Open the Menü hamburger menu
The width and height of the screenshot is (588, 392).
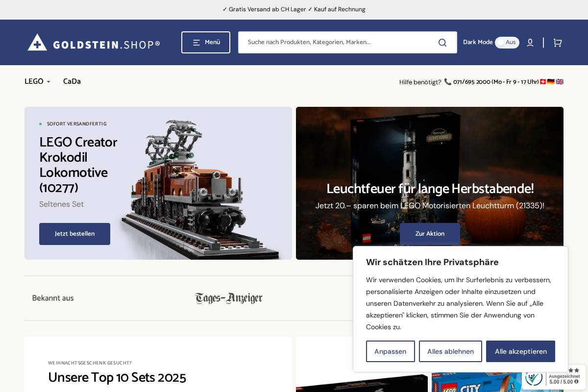(x=206, y=42)
